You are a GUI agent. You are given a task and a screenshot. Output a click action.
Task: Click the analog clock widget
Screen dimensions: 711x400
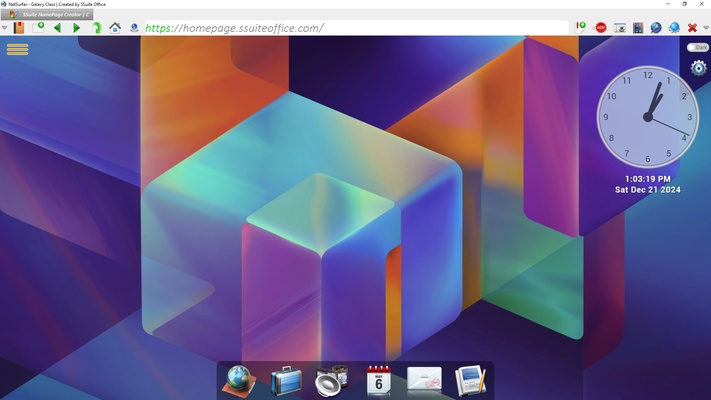[648, 117]
